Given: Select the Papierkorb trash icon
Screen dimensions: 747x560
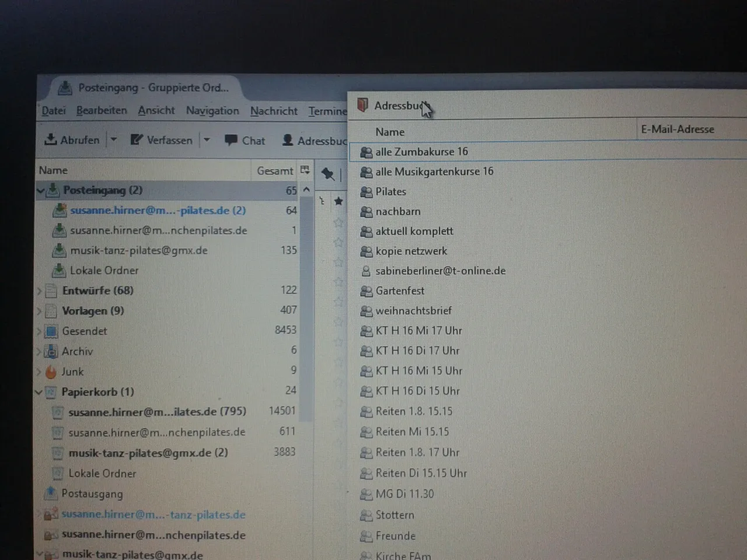Looking at the screenshot, I should click(51, 392).
